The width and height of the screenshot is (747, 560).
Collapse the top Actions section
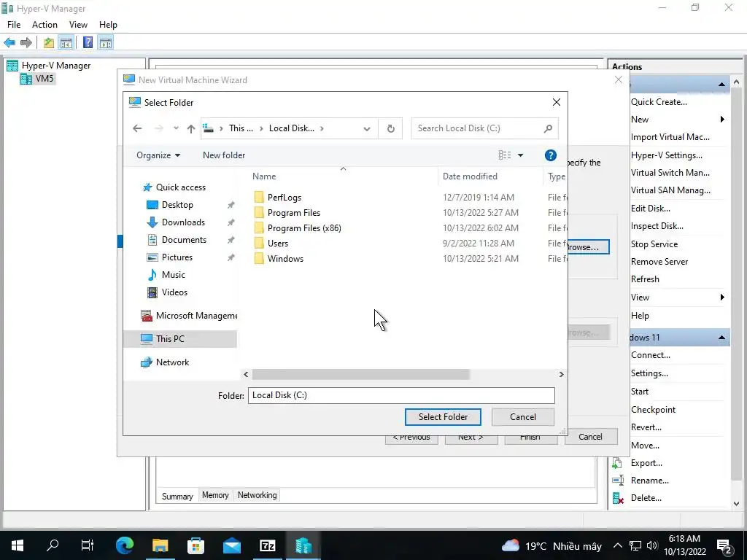coord(721,85)
